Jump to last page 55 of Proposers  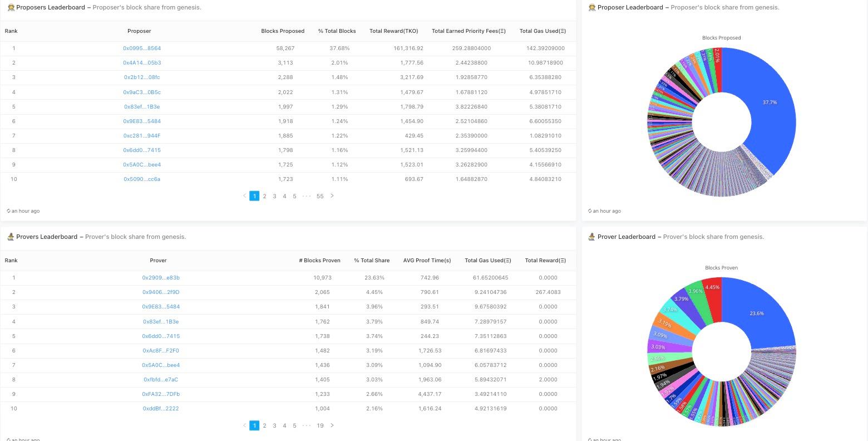coord(320,196)
